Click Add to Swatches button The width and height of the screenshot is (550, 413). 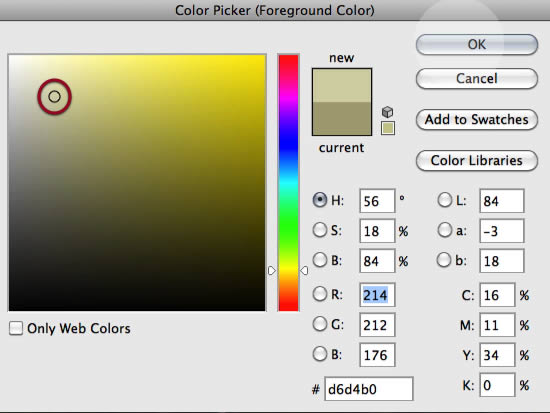[477, 120]
